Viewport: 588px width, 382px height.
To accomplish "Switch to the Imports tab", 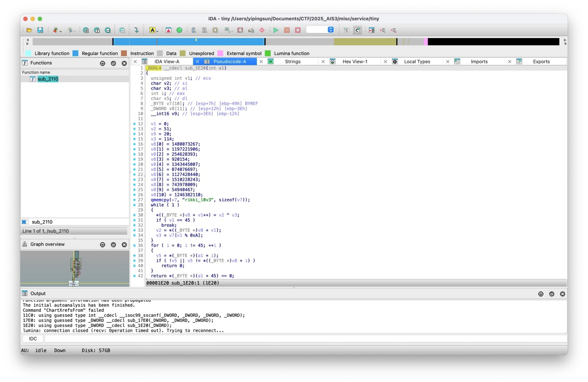I will point(479,62).
